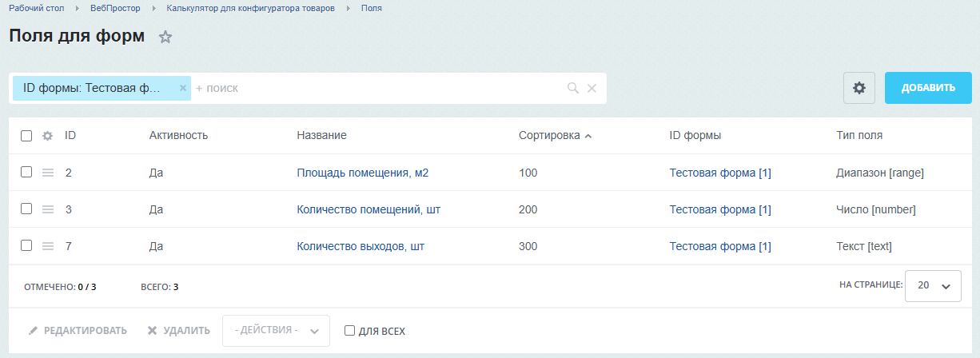Viewport: 980px width, 358px height.
Task: Open column settings gear in table header
Action: [x=47, y=136]
